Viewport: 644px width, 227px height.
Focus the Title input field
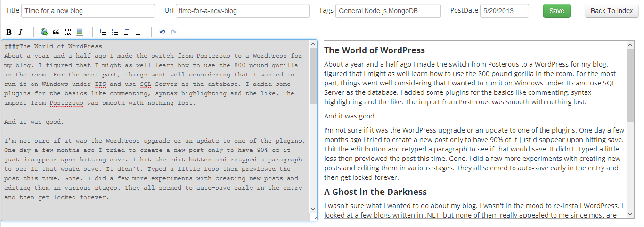[88, 11]
